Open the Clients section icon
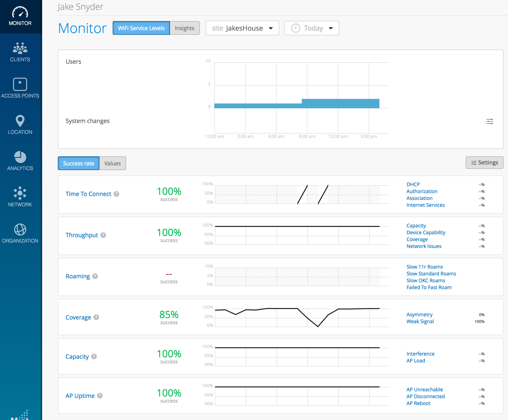The width and height of the screenshot is (508, 420). pos(20,48)
